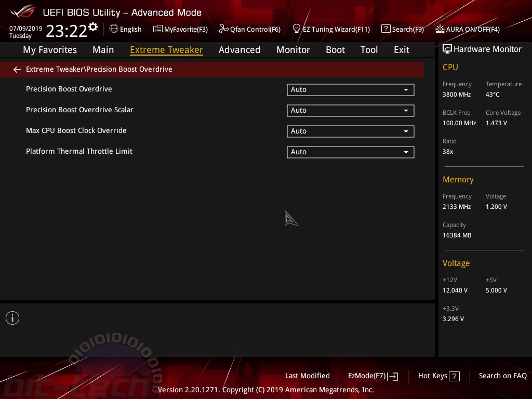The width and height of the screenshot is (532, 399).
Task: Click CPU frequency 3800 MHz value
Action: 457,95
